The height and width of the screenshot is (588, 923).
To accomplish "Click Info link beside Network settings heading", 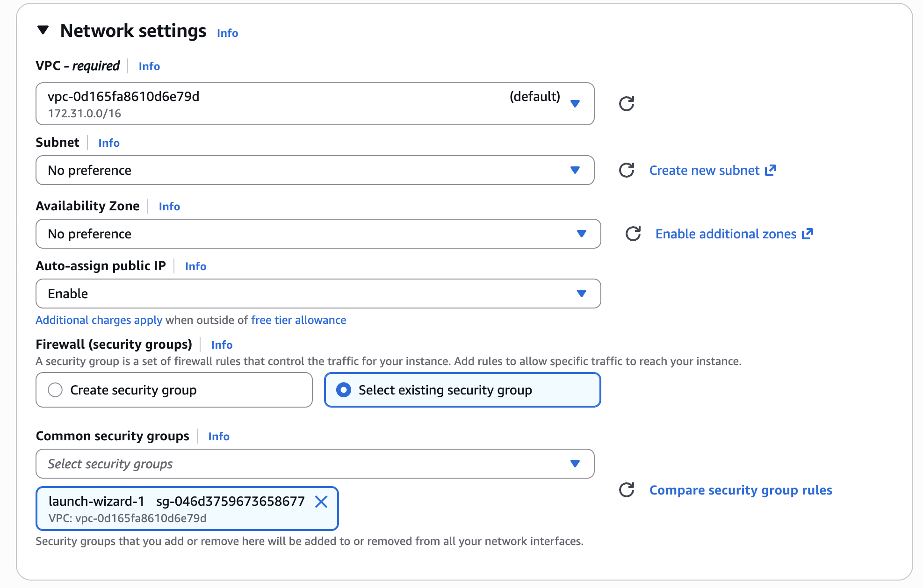I will click(x=227, y=33).
